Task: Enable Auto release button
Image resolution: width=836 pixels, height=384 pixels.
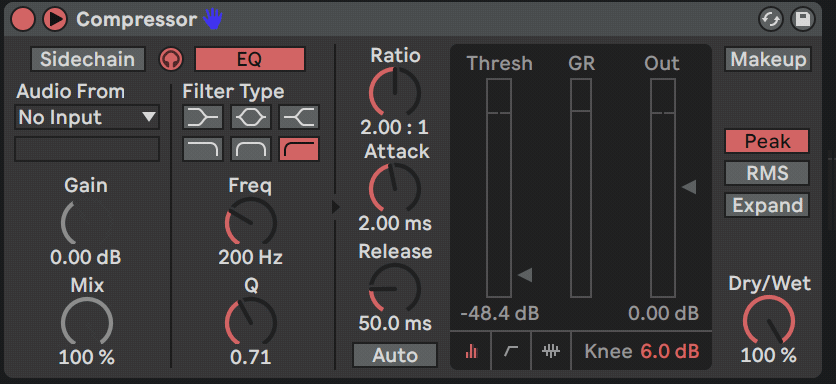Action: click(x=395, y=355)
